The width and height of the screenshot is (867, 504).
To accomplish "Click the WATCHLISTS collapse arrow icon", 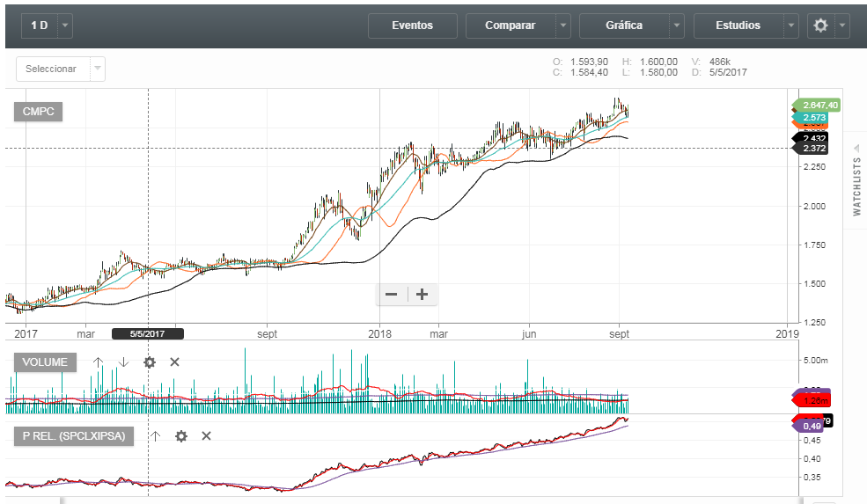I will point(856,148).
